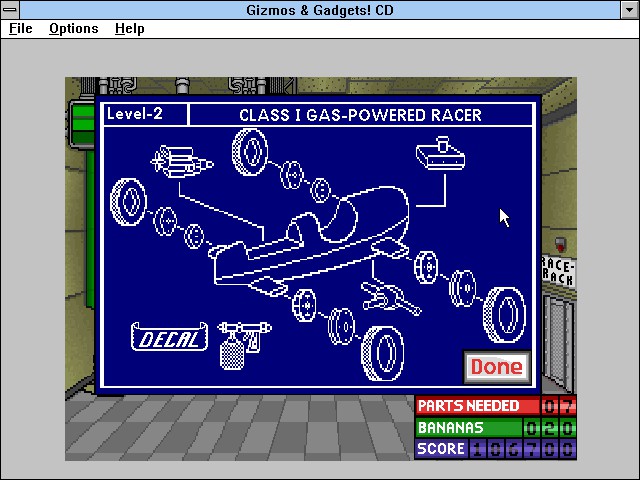The width and height of the screenshot is (640, 480).
Task: Select the largest tire, left of Done
Action: click(x=383, y=353)
